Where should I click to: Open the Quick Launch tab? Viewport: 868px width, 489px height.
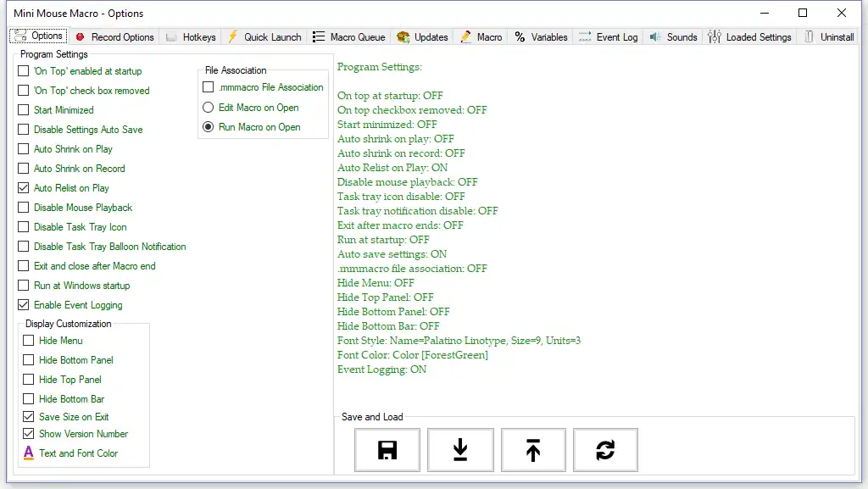point(264,37)
